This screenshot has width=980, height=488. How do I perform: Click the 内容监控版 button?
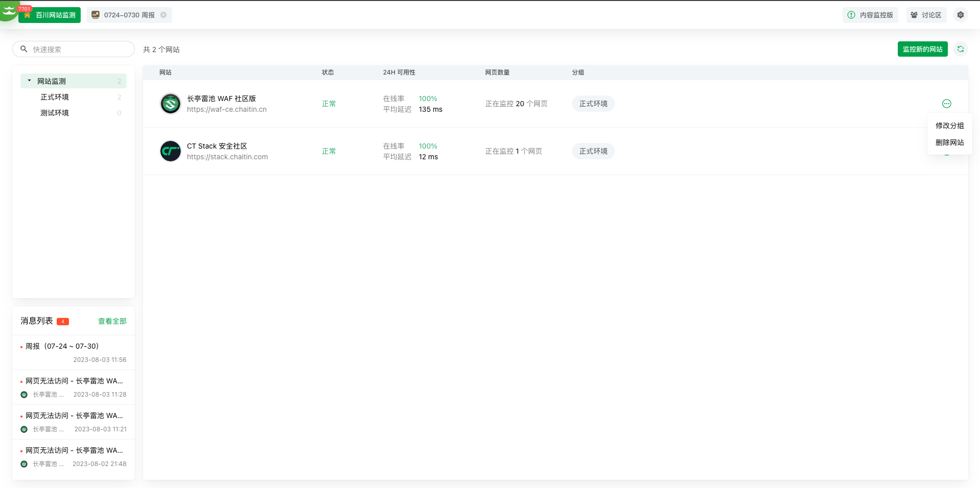pyautogui.click(x=870, y=15)
